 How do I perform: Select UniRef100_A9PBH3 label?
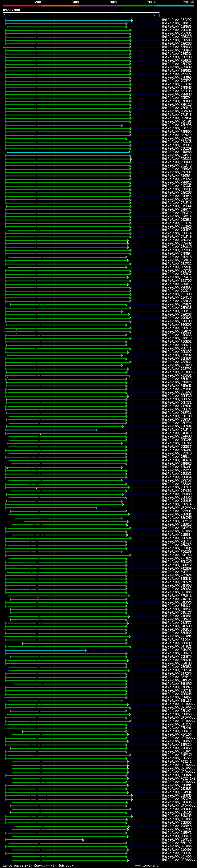pos(177,95)
